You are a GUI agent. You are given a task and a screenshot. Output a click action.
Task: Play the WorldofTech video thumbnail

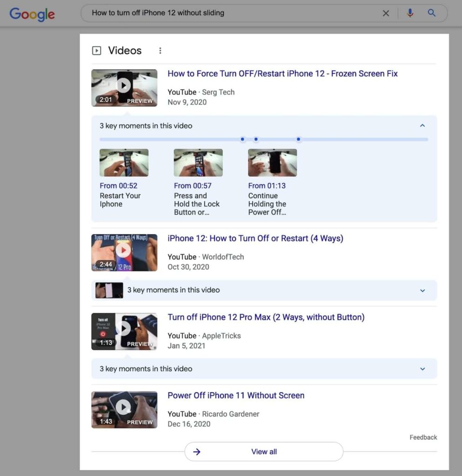pyautogui.click(x=124, y=252)
